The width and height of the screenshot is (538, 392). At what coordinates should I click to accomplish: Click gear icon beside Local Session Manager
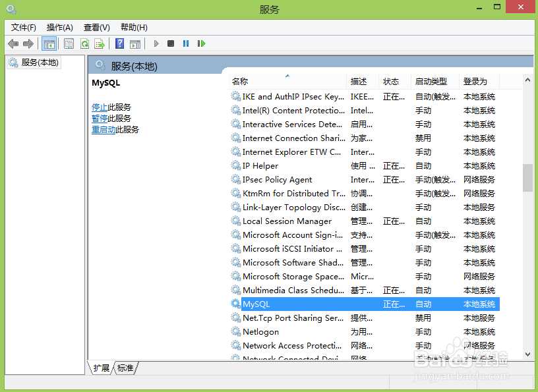pyautogui.click(x=236, y=221)
